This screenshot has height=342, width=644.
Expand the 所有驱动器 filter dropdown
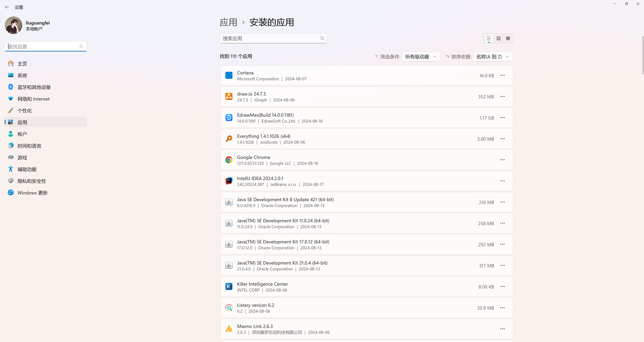[x=421, y=57]
